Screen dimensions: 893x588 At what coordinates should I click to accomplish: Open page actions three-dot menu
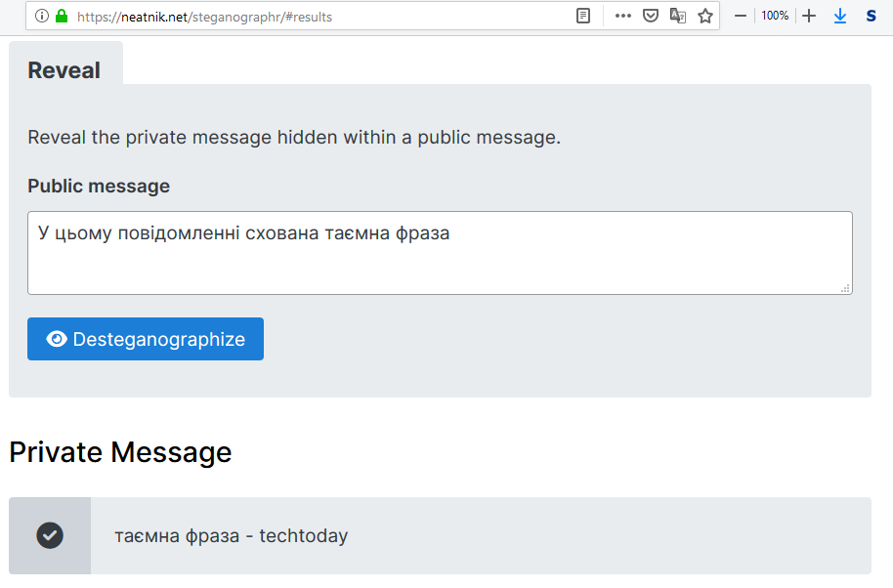(x=623, y=17)
